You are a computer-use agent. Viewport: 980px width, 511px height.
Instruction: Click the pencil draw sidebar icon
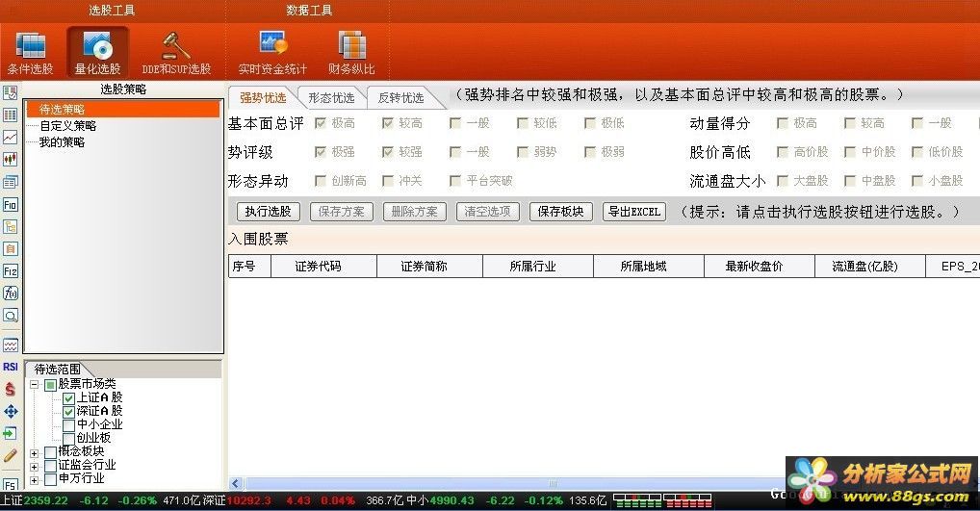pyautogui.click(x=10, y=456)
